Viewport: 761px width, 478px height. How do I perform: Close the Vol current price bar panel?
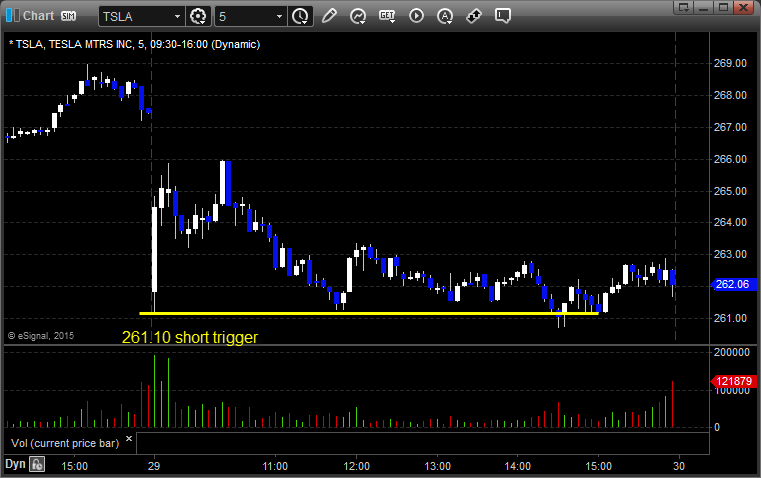pyautogui.click(x=129, y=439)
